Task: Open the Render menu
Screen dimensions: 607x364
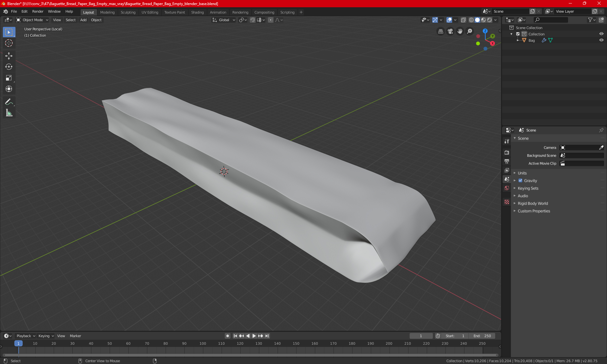Action: tap(38, 11)
